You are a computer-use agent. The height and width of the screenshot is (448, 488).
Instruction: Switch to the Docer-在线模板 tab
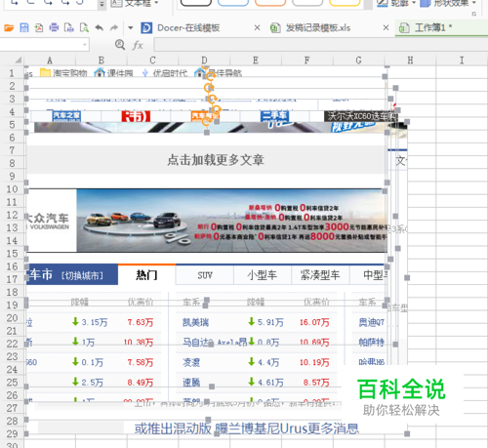pos(188,28)
